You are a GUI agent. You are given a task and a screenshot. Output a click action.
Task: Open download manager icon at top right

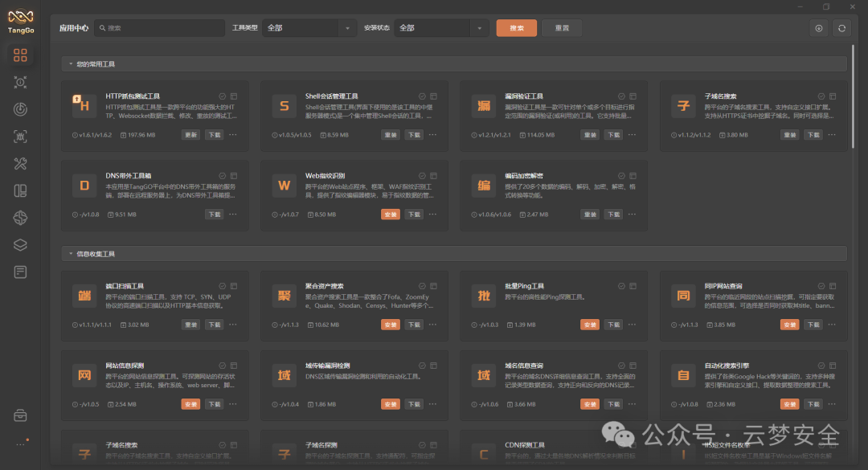coord(819,28)
